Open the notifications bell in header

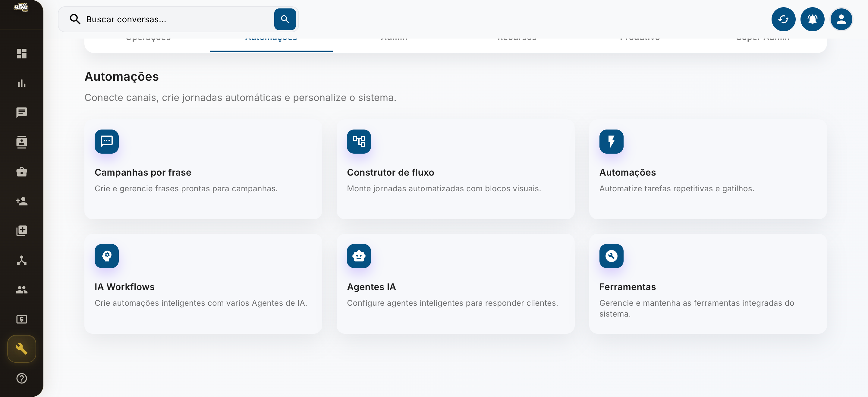tap(813, 19)
